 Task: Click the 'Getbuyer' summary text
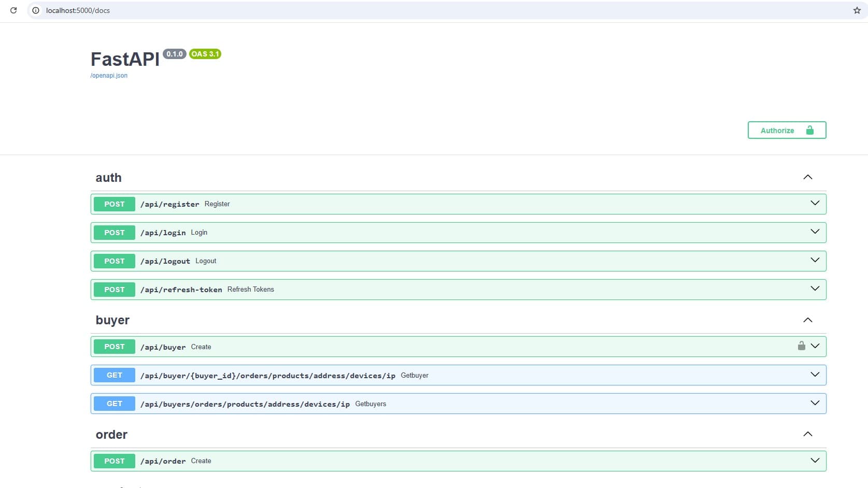tap(415, 376)
